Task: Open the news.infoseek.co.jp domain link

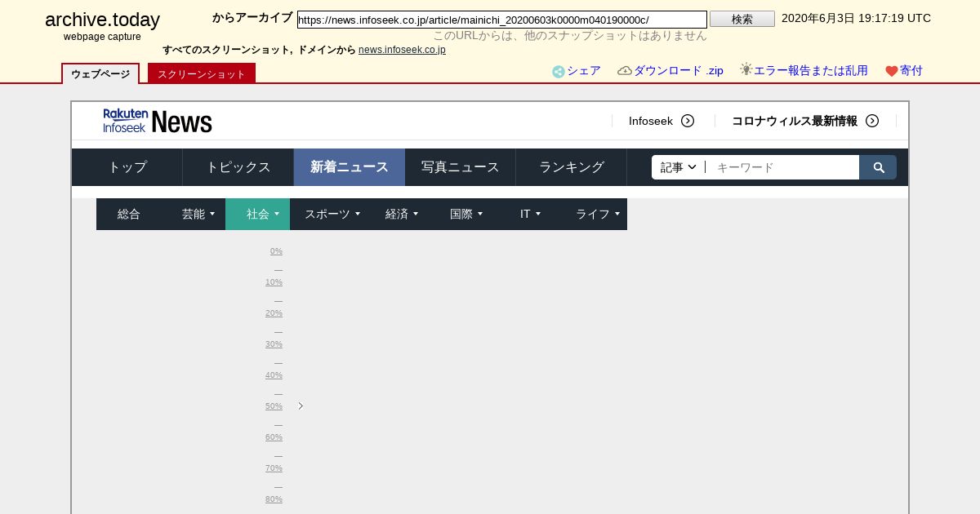Action: coord(402,50)
